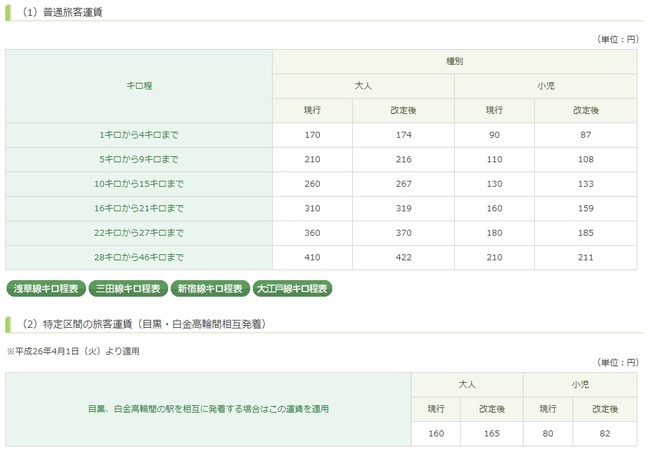Screen dimensions: 650x451
Task: Click 大人 header in the second table
Action: tap(467, 384)
